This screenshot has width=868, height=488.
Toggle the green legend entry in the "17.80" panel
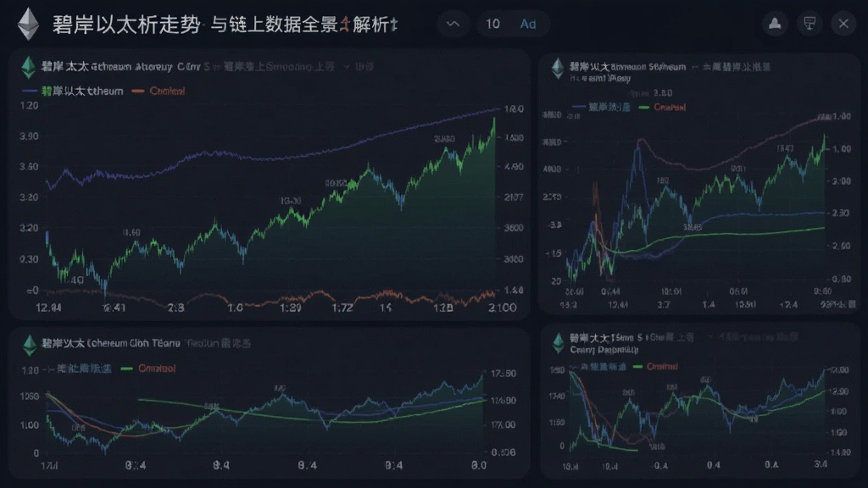pyautogui.click(x=148, y=369)
